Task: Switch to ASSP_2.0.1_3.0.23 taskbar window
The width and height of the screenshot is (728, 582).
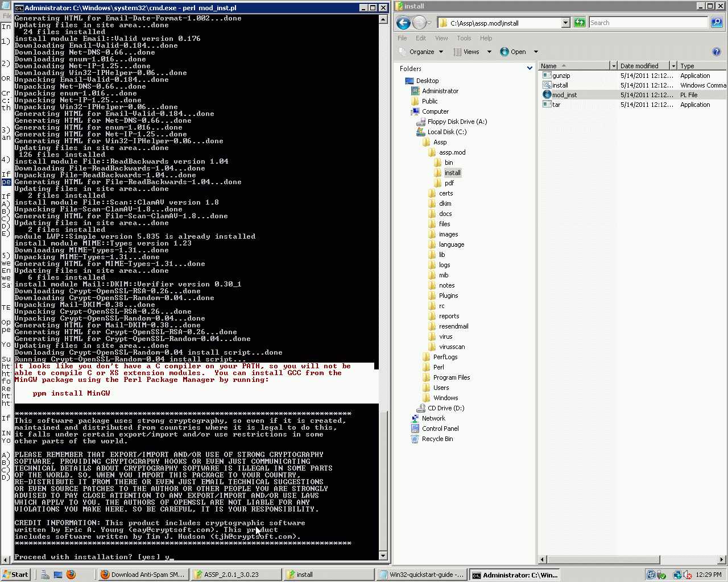Action: click(x=236, y=575)
